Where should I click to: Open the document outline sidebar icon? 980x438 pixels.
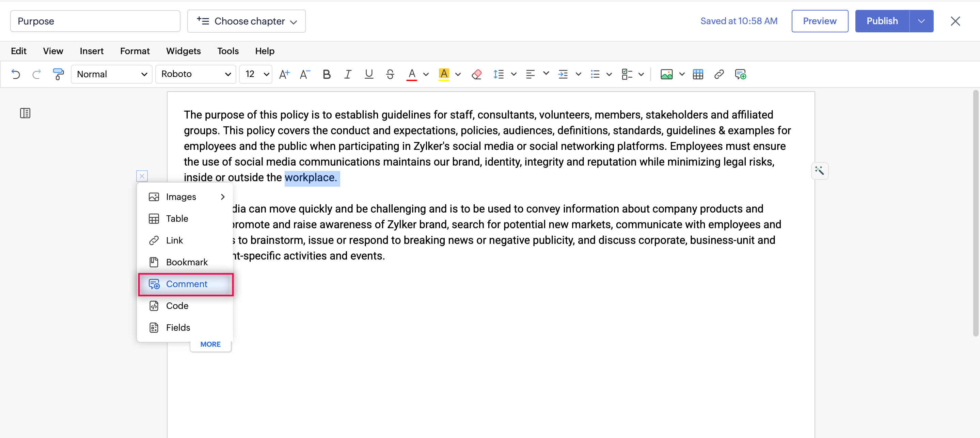click(25, 113)
